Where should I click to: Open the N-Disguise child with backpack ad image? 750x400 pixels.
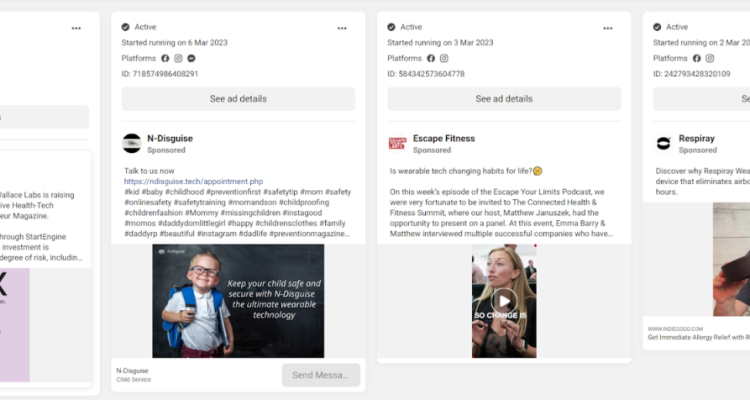point(238,301)
